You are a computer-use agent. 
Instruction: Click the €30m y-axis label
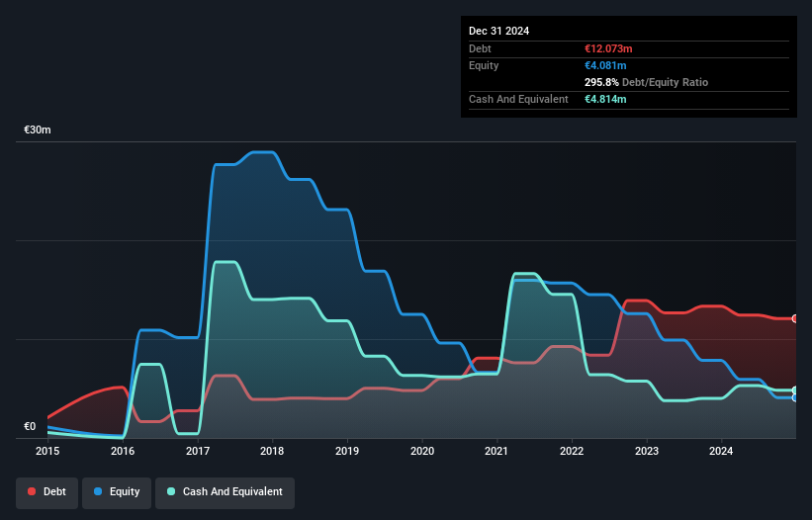point(38,130)
